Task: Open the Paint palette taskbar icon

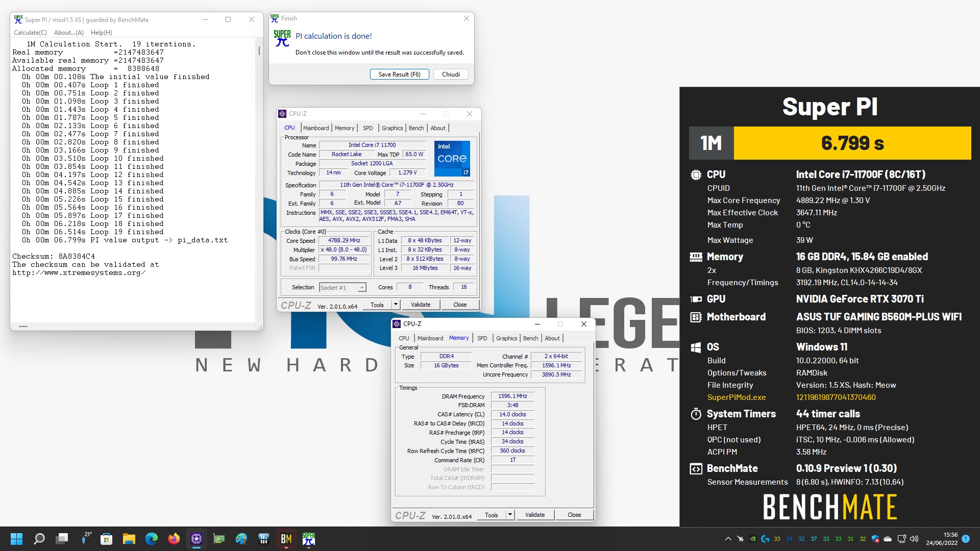Action: point(241,539)
